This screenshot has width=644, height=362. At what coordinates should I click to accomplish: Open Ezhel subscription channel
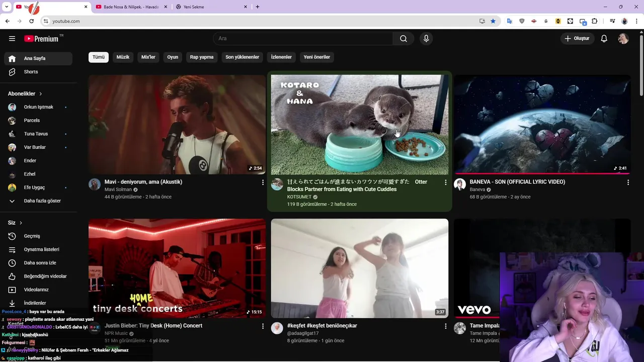click(x=38, y=174)
